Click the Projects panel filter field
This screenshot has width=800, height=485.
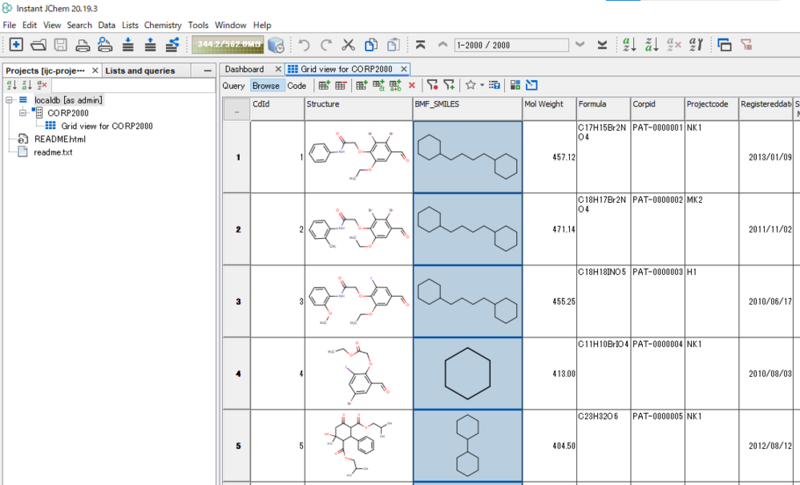(x=133, y=85)
